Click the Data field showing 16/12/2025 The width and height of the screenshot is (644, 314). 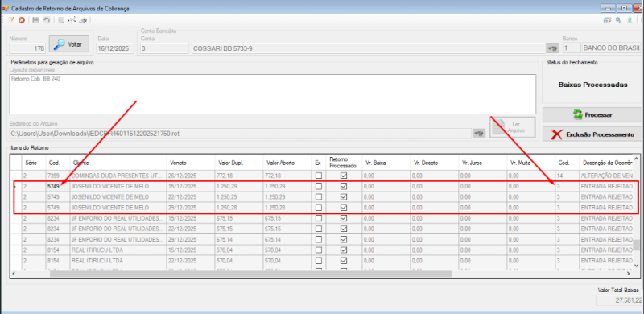pyautogui.click(x=116, y=48)
